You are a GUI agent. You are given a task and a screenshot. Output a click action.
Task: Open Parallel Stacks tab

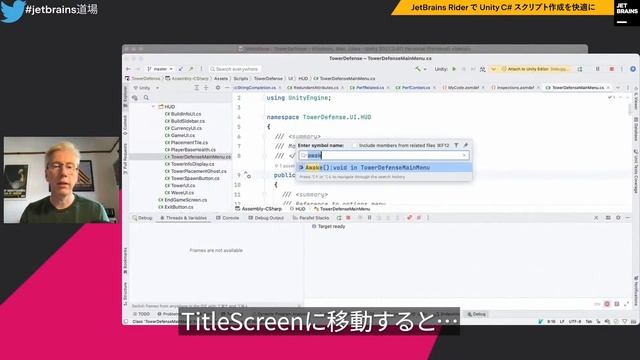311,218
